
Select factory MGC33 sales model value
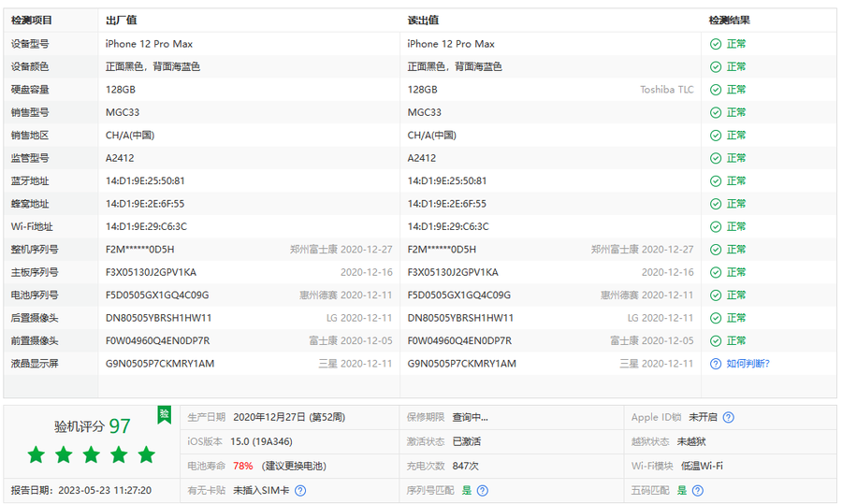coord(123,113)
